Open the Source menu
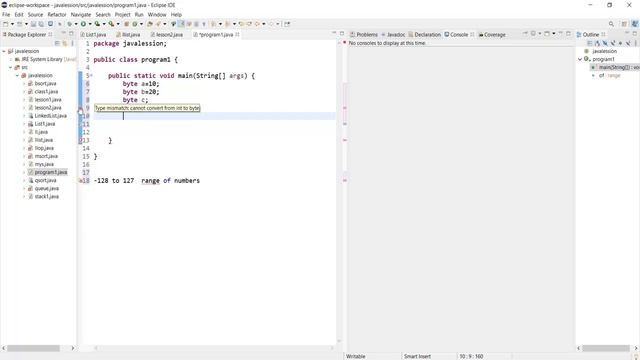The width and height of the screenshot is (640, 360). pyautogui.click(x=35, y=15)
